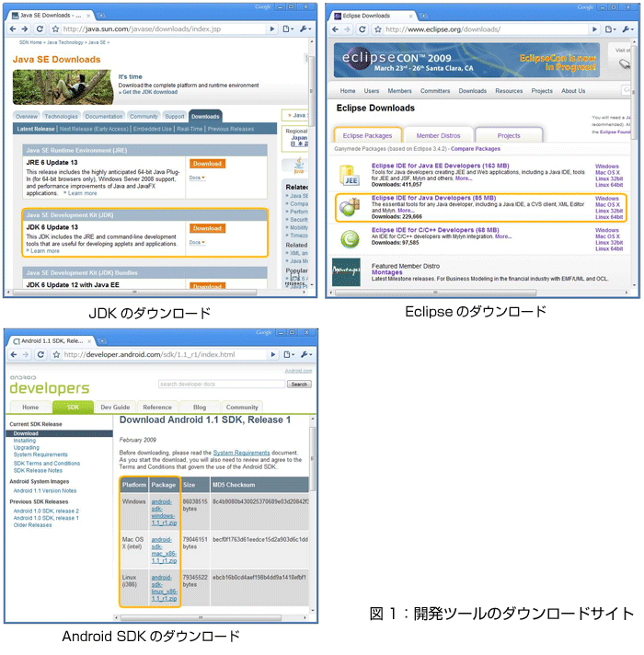Open Compare Packages link
This screenshot has width=644, height=655.
[476, 149]
